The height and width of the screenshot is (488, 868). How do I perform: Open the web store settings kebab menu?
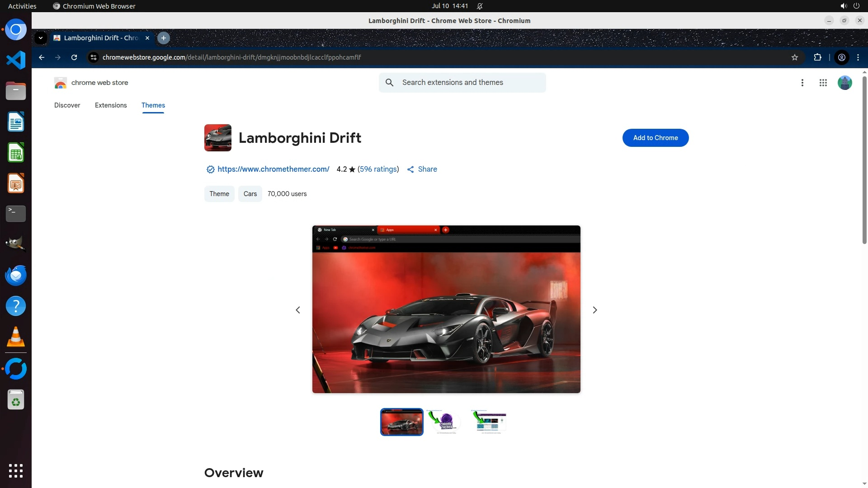802,83
